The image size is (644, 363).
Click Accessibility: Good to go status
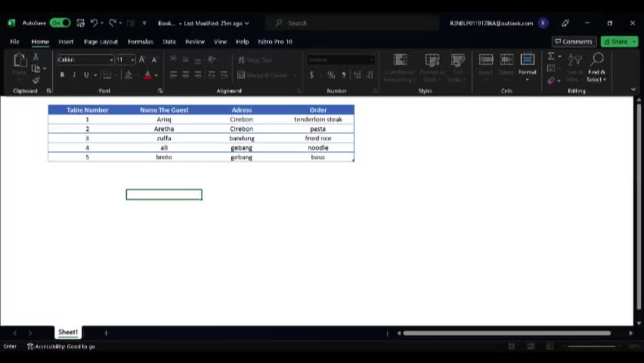(61, 346)
